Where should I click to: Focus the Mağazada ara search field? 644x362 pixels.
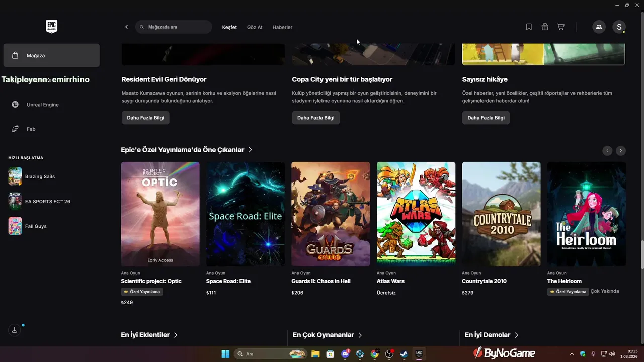tap(174, 27)
